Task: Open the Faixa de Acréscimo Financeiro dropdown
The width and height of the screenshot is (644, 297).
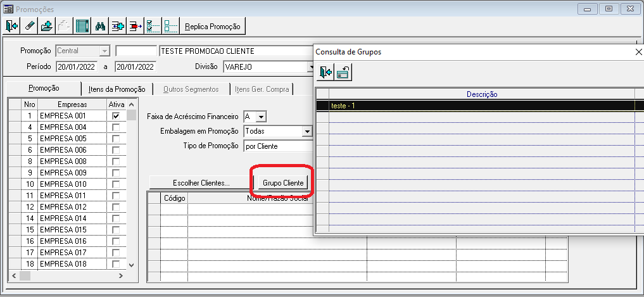Action: (x=261, y=117)
